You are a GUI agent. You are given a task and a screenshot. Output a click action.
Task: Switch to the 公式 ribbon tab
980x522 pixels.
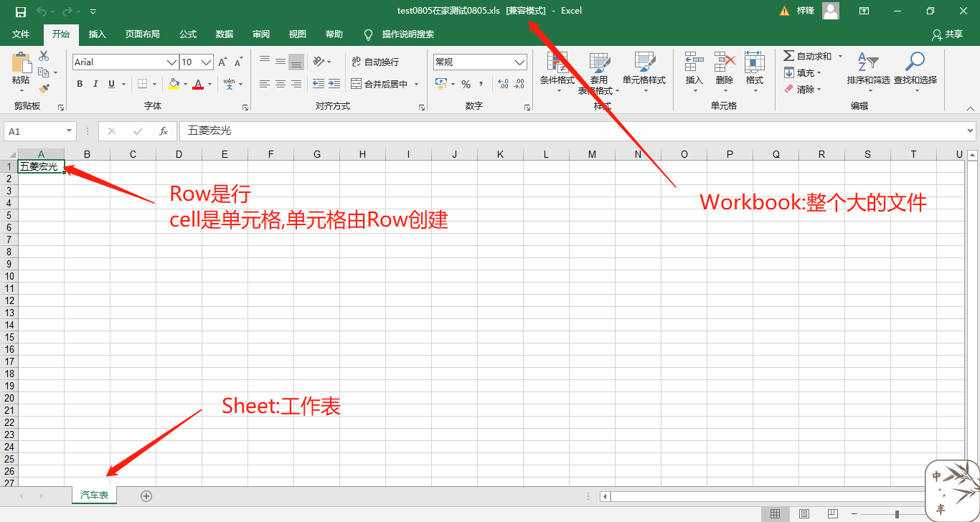pyautogui.click(x=187, y=34)
